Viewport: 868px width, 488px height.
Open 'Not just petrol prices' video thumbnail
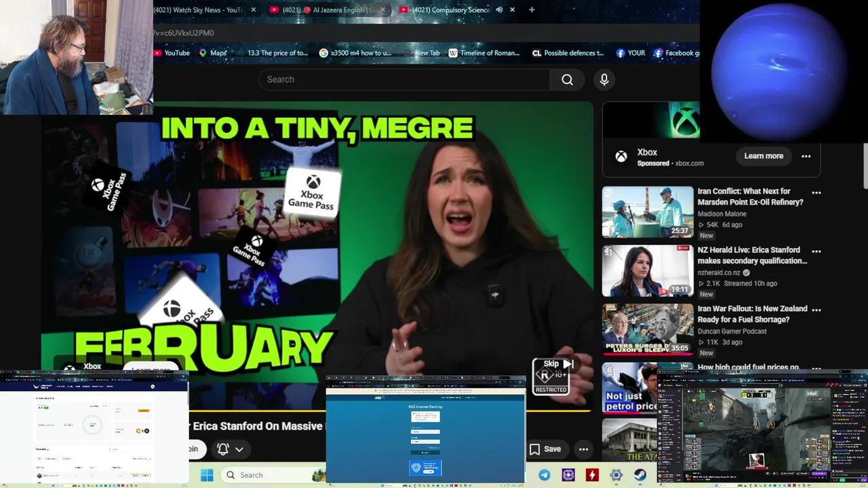(629, 387)
